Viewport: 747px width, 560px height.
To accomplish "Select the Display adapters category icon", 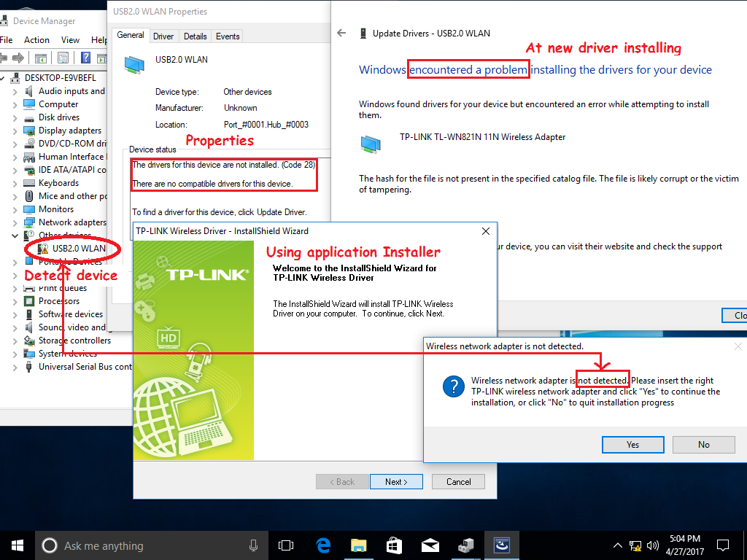I will point(29,131).
